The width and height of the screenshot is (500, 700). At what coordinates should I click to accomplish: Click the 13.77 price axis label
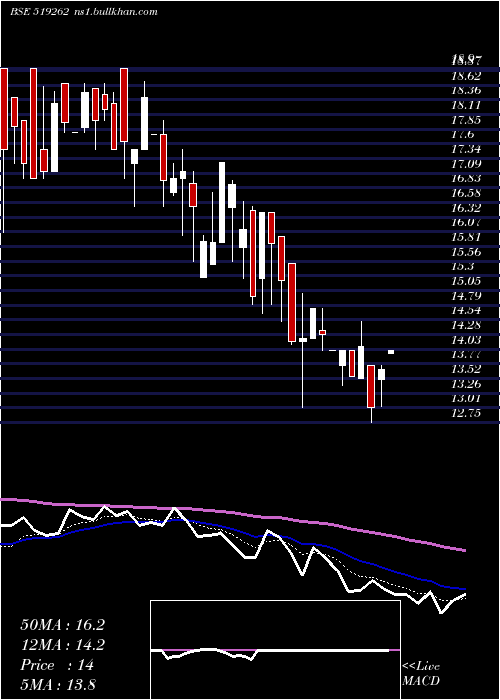(466, 354)
